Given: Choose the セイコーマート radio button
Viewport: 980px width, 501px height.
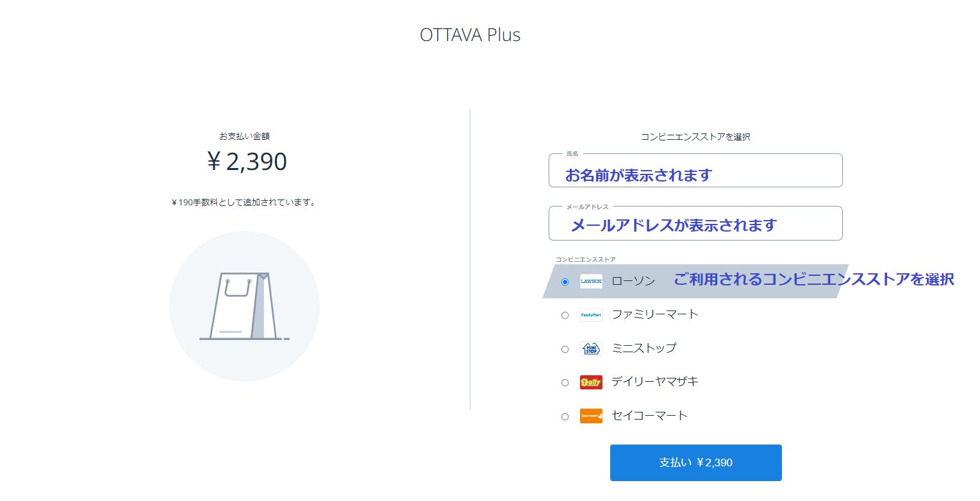Looking at the screenshot, I should [x=565, y=416].
